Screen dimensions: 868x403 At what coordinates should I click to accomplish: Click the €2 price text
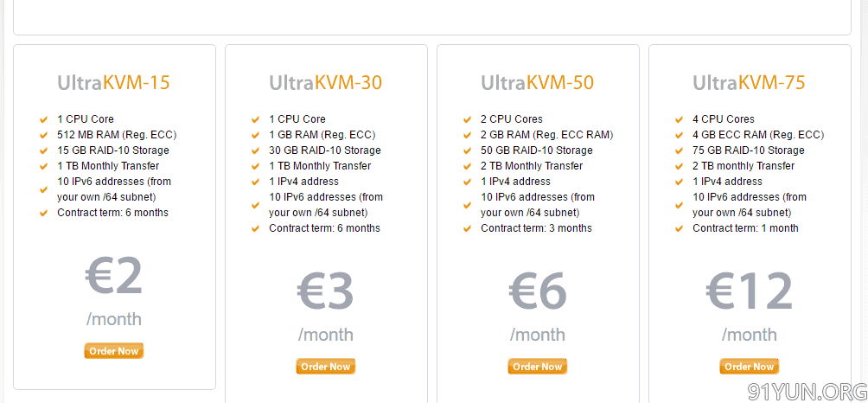[x=114, y=275]
